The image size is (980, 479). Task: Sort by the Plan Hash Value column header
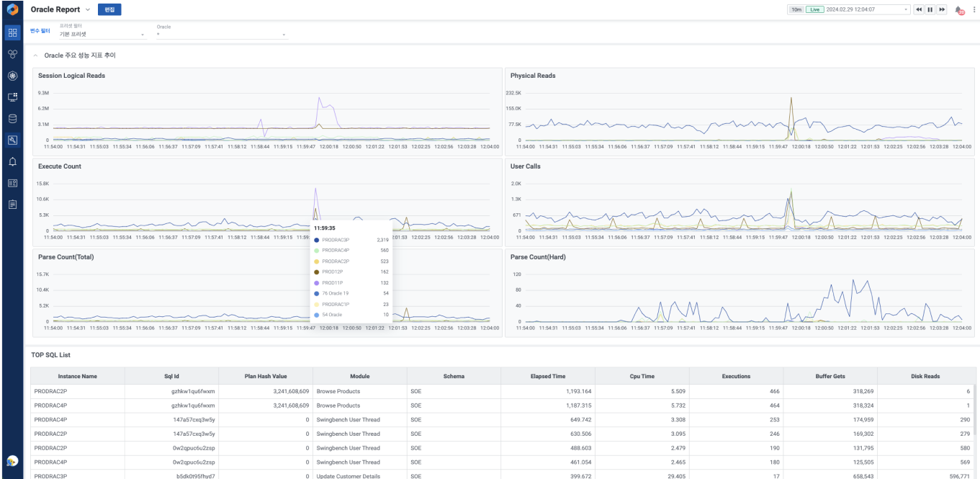coord(266,376)
